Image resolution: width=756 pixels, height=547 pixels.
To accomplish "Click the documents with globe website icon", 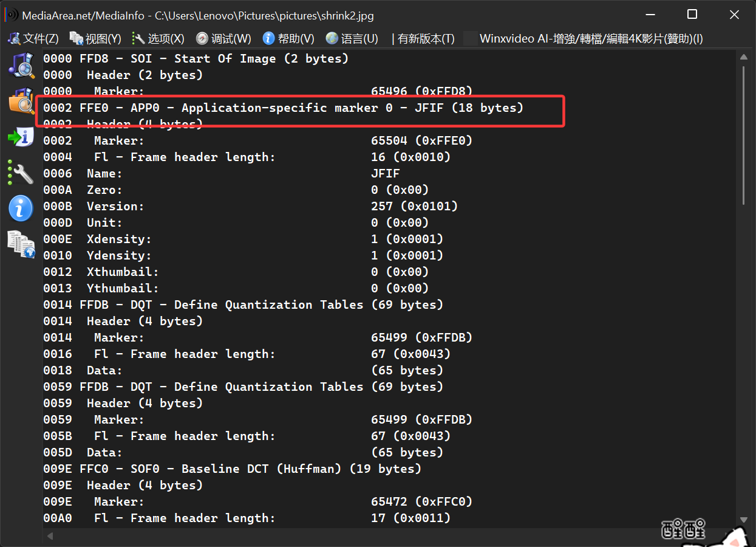I will (21, 244).
